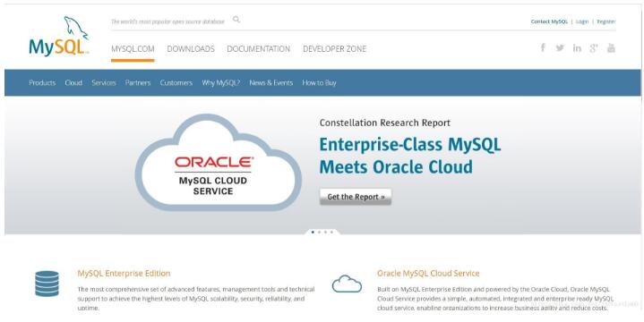
Task: Open the Products menu
Action: pos(42,83)
